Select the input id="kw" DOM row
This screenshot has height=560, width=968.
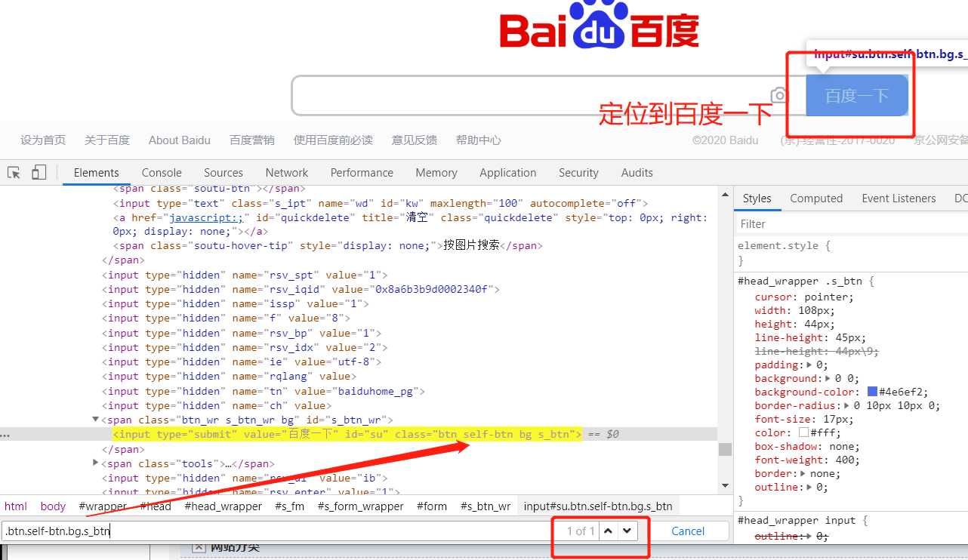click(x=381, y=203)
